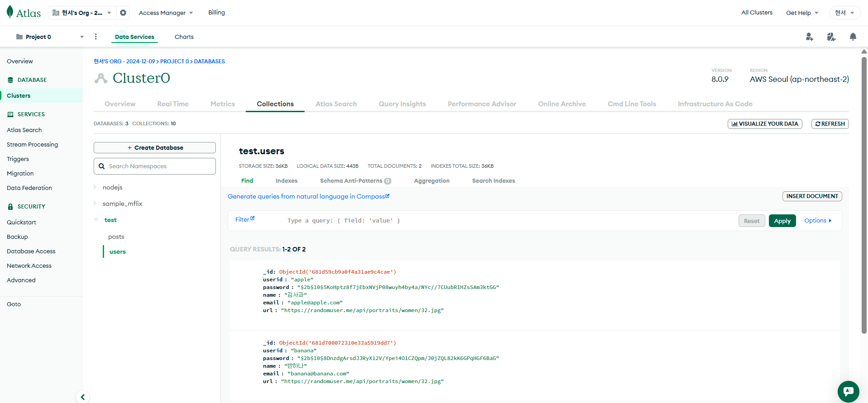Click the Cluster0 cluster icon
This screenshot has height=403, width=868.
(101, 78)
